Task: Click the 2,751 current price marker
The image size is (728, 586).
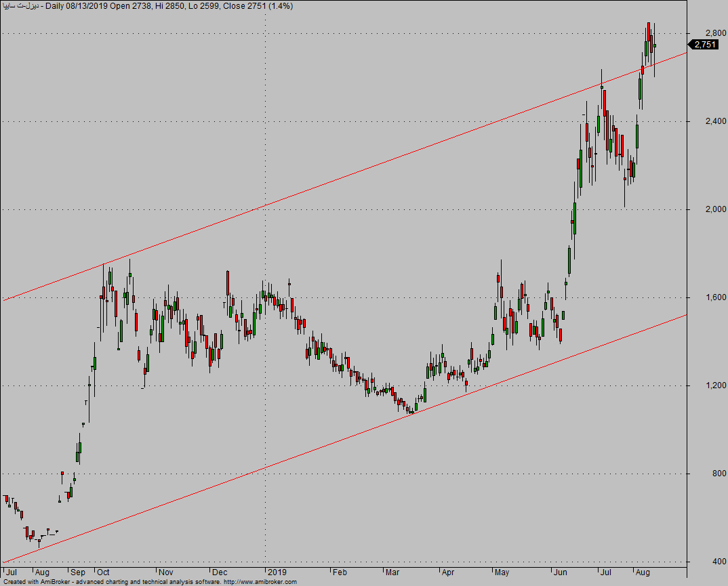Action: [704, 45]
